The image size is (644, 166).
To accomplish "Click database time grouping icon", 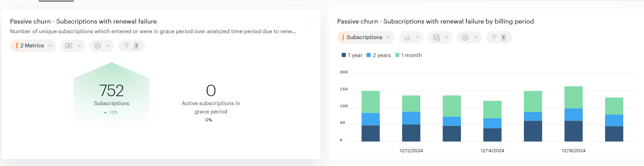I will click(x=437, y=37).
